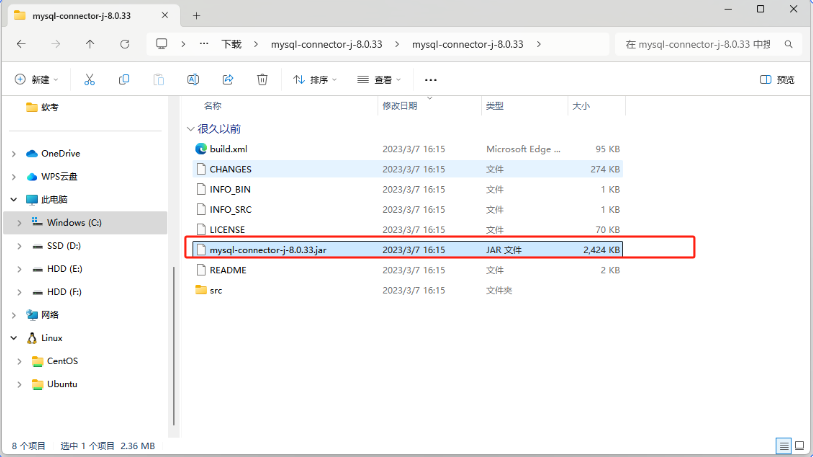Expand the HDD (E:) drive node

tap(20, 269)
